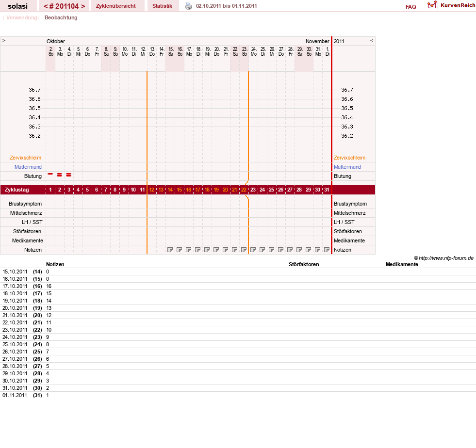This screenshot has height=448, width=476.
Task: Go to next cycle with > arrow
Action: pyautogui.click(x=83, y=6)
